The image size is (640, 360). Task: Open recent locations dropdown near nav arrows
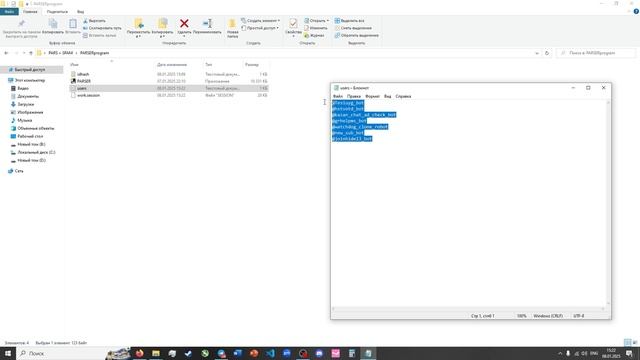pos(24,53)
